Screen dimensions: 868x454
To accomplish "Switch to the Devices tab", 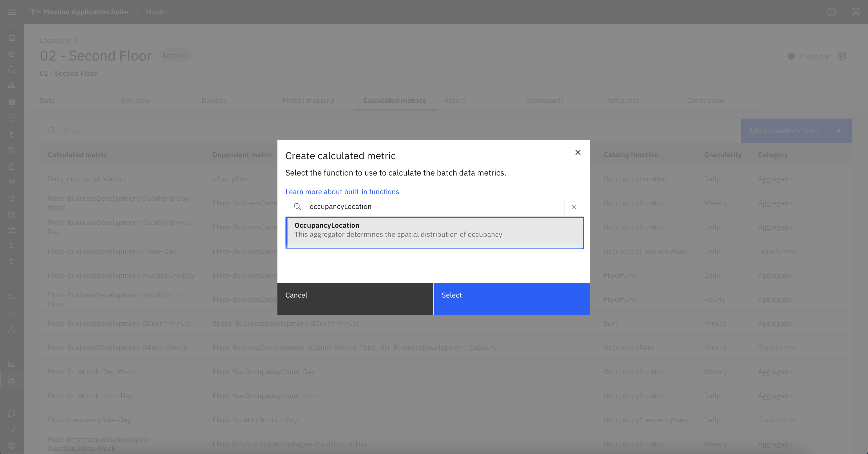I will tap(214, 100).
